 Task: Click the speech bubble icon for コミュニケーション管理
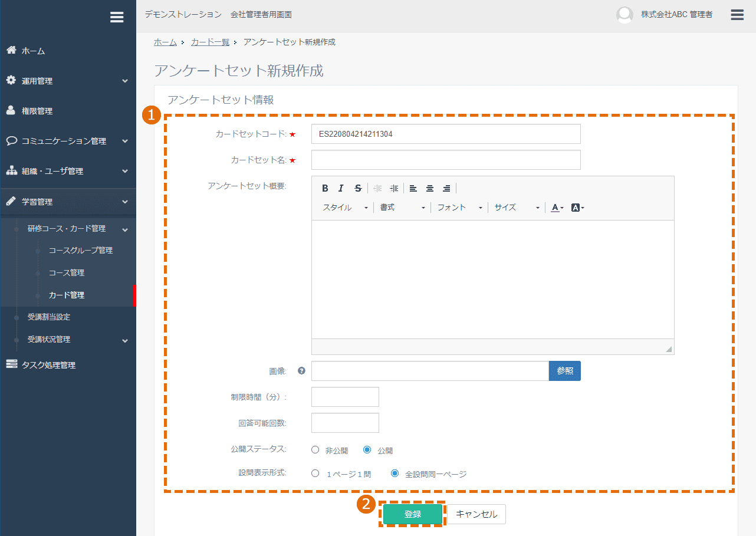(11, 141)
